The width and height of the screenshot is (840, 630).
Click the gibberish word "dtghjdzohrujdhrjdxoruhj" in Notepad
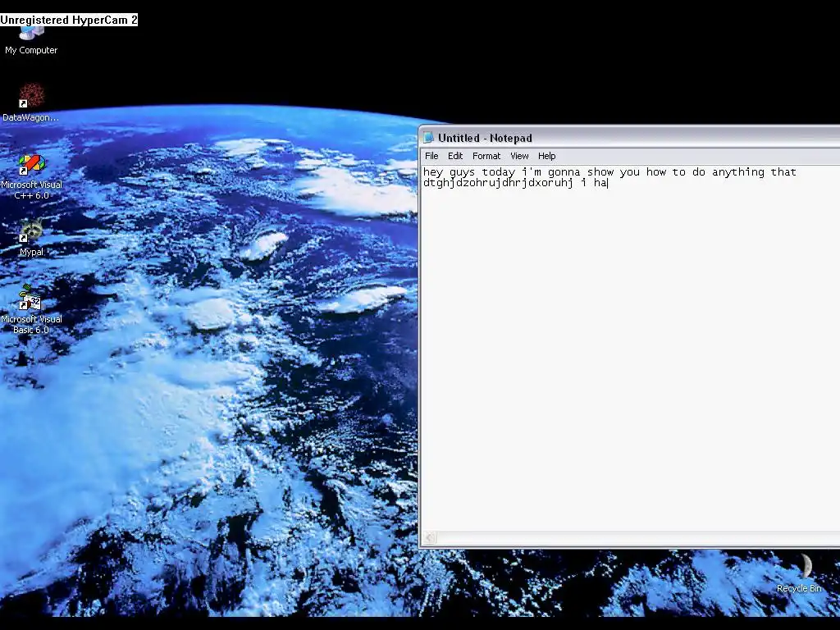tap(498, 183)
